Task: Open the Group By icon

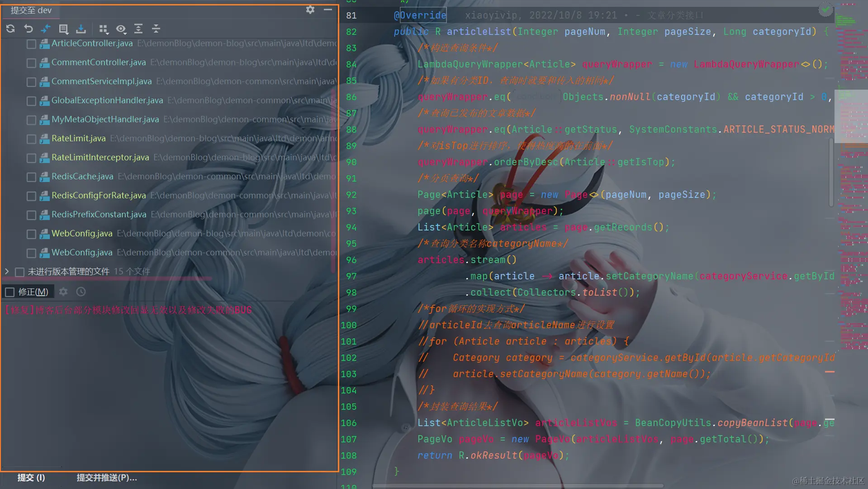Action: (104, 29)
